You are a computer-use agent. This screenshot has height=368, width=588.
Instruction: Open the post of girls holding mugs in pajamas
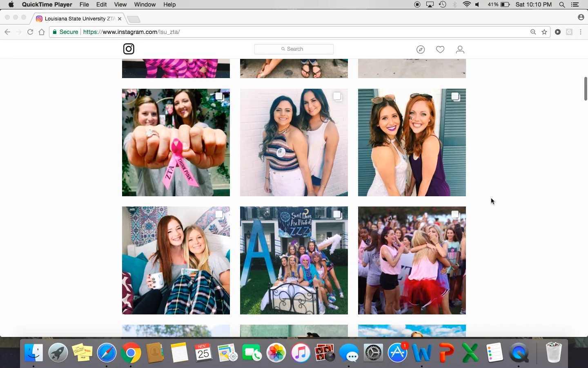pyautogui.click(x=176, y=260)
